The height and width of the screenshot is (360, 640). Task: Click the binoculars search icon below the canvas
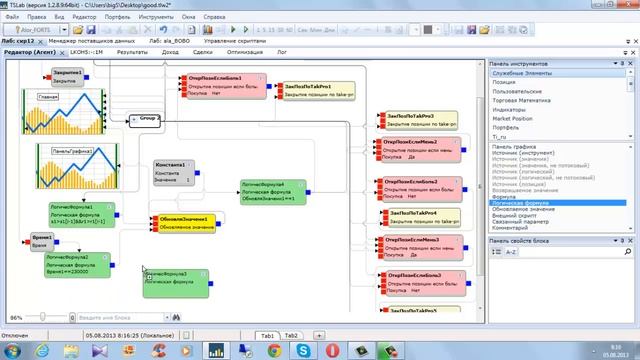pos(176,317)
